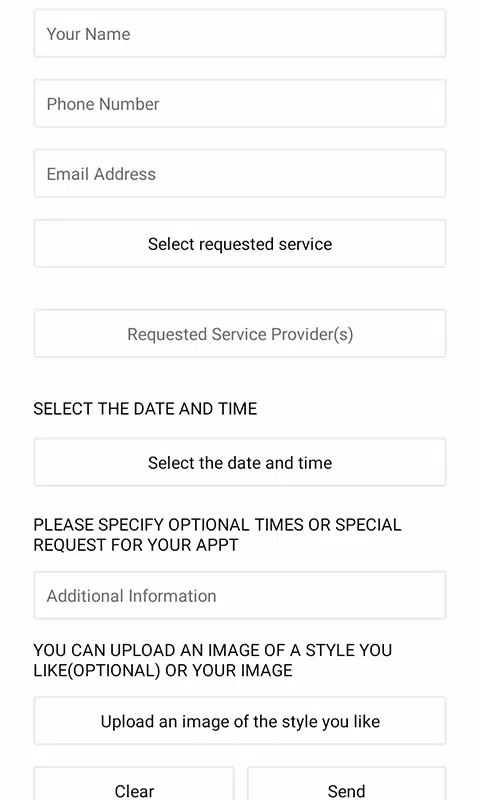Open the Select requested service picker

pyautogui.click(x=240, y=243)
